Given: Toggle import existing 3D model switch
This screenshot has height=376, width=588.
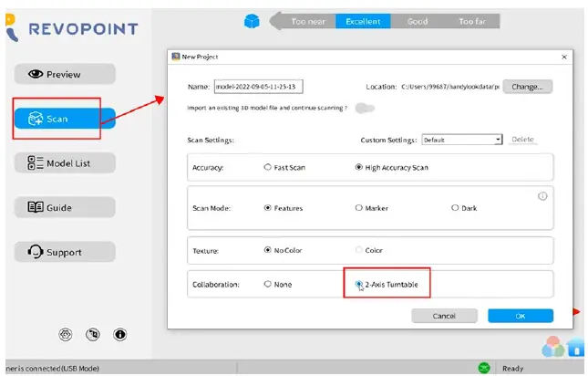Looking at the screenshot, I should pyautogui.click(x=365, y=109).
